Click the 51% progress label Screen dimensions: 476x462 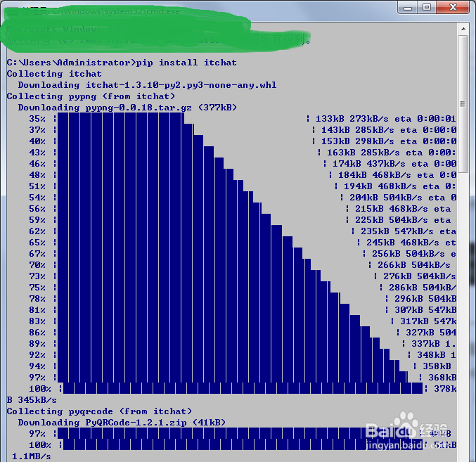[37, 186]
